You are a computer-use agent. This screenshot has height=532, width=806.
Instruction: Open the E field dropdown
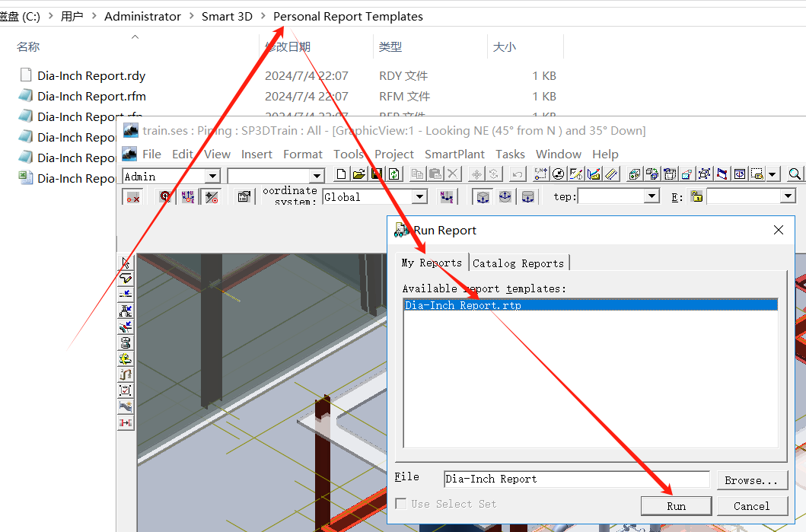click(788, 196)
